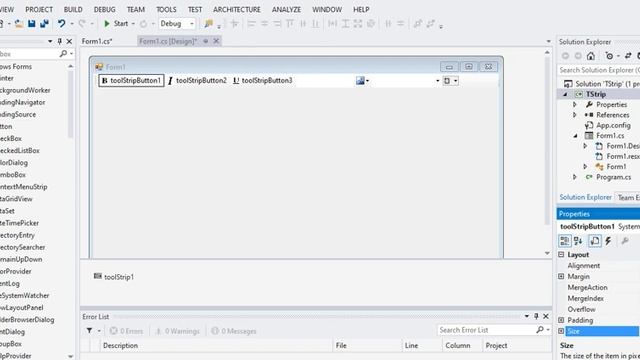640x360 pixels.
Task: Click the Save All toolbar icon
Action: [x=44, y=24]
